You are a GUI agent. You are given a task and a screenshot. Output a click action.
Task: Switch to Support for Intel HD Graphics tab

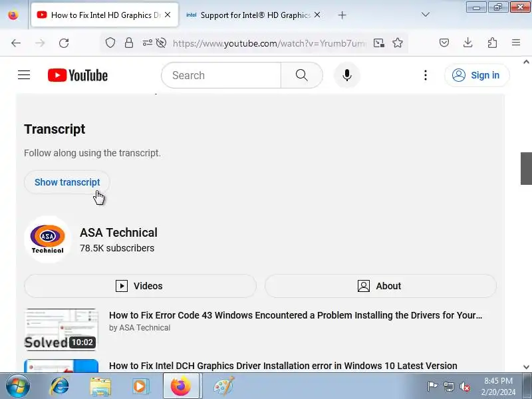point(253,15)
